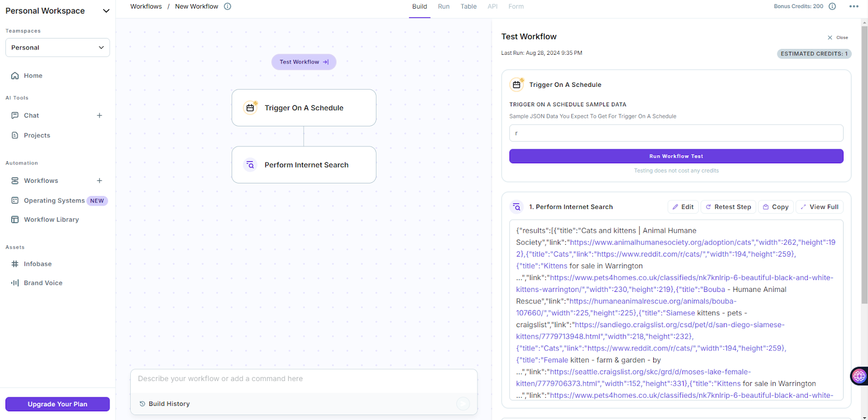Switch to the Form tab

(x=516, y=7)
